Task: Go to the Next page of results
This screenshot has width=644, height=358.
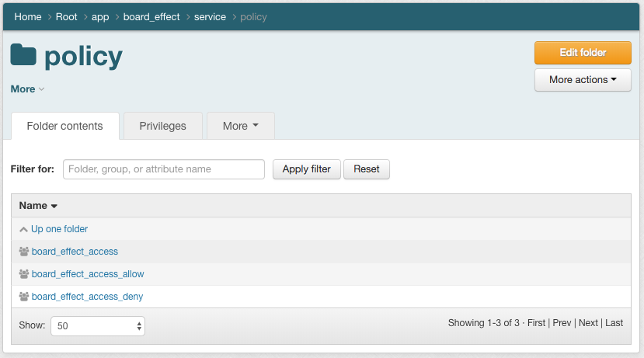Action: coord(588,323)
